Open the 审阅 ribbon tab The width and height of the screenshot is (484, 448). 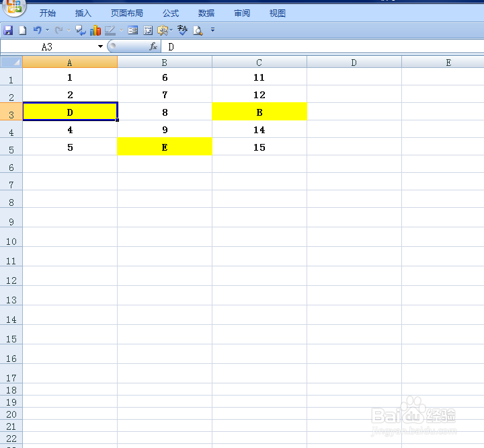click(242, 13)
